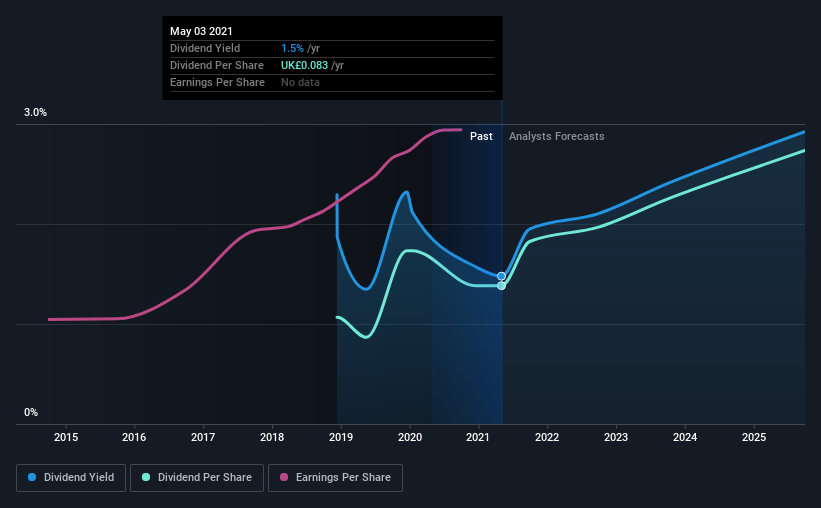Click the 'Analysts Forecasts' label
Screen dimensions: 821x508
click(x=557, y=136)
